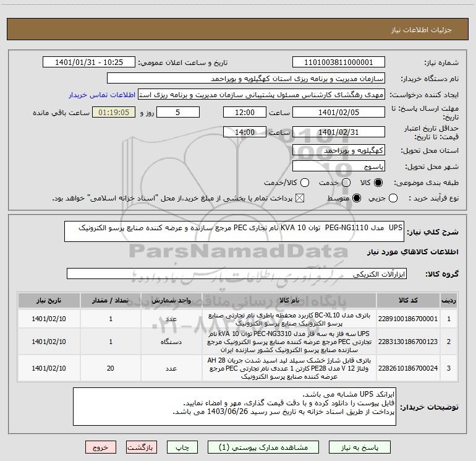This screenshot has height=461, width=476.
Task: Click the delivery city field 'یاسوج'
Action: pos(339,166)
